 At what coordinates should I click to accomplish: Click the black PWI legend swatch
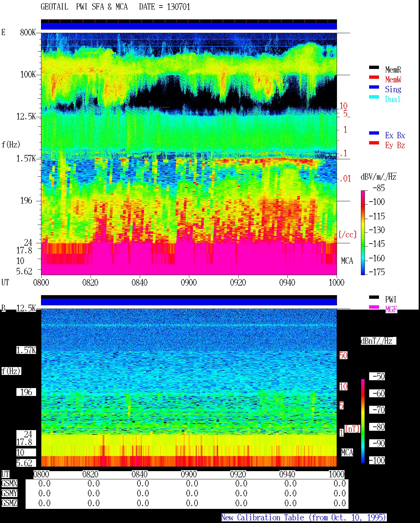coord(374,297)
